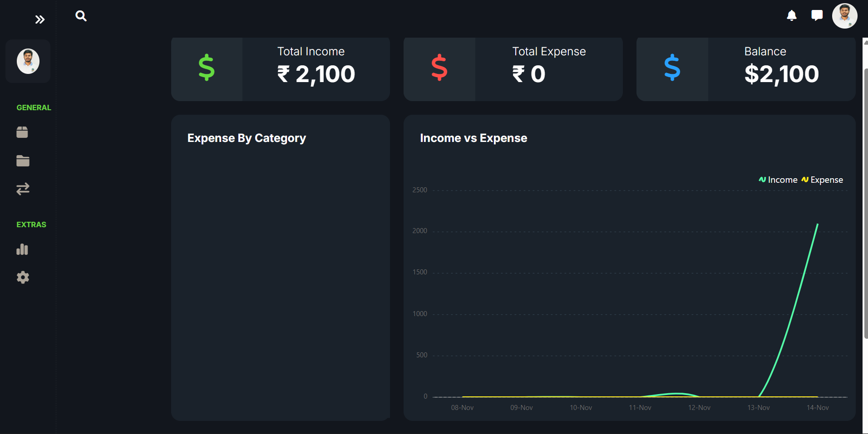Select the folder categories icon in sidebar

(23, 161)
